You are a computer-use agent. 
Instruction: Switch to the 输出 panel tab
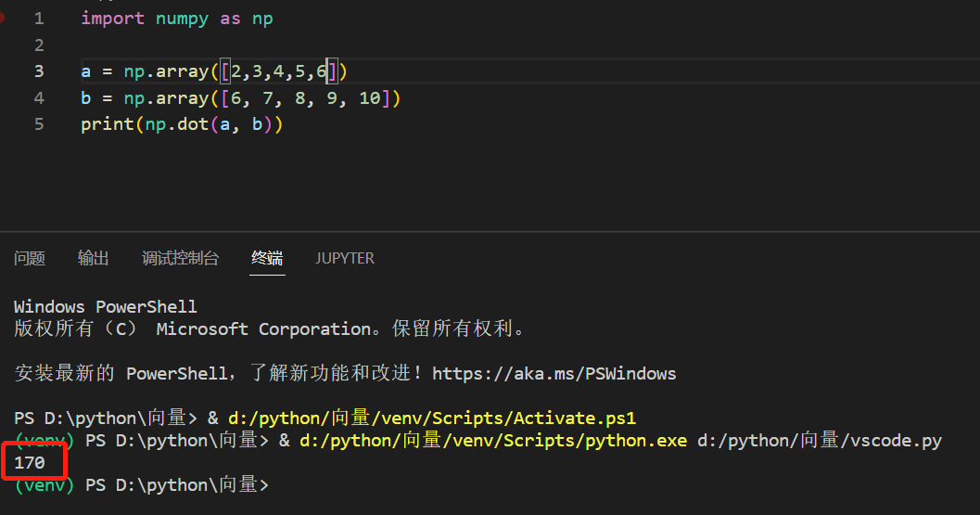pos(93,258)
